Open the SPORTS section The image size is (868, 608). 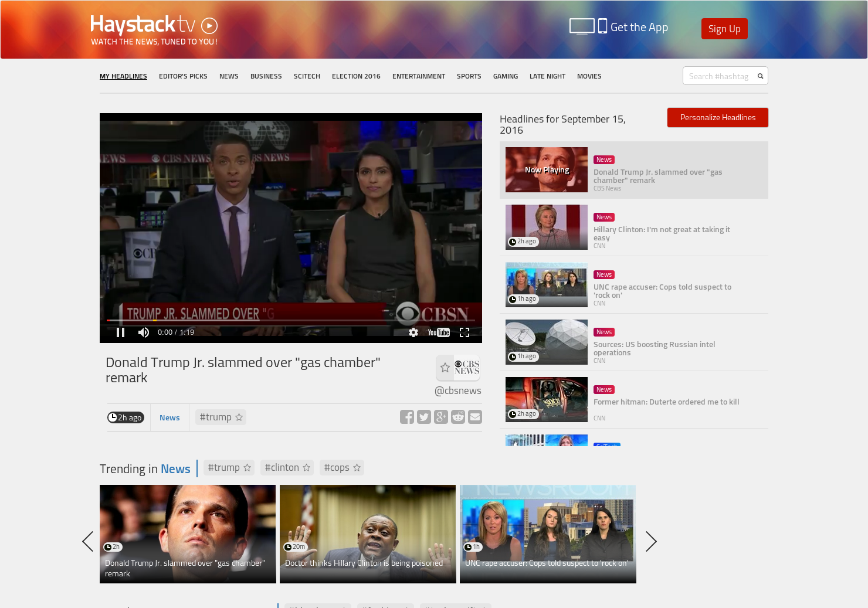tap(469, 76)
